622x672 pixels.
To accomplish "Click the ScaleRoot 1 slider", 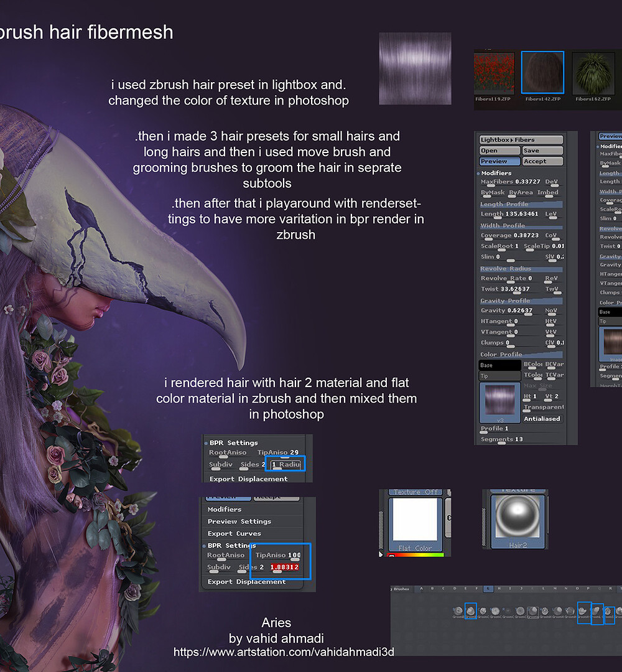I will [500, 246].
